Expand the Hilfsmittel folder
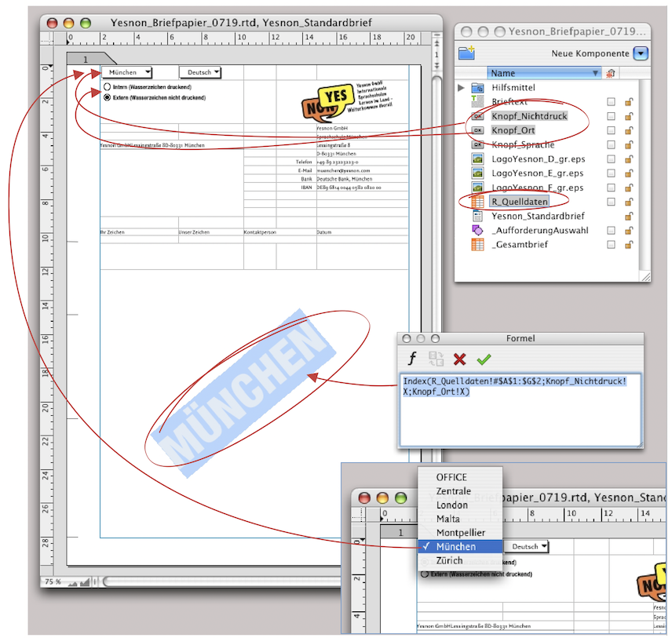Image resolution: width=672 pixels, height=638 pixels. (x=461, y=88)
